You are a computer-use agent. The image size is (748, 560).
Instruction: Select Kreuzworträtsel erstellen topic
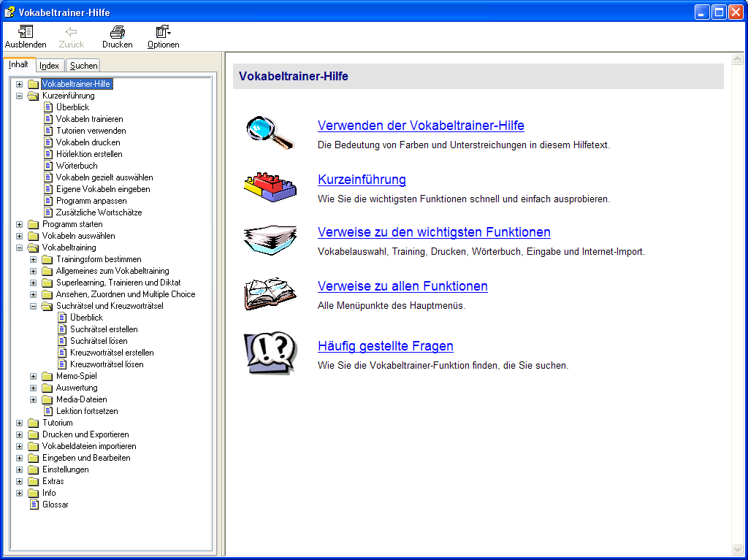[112, 353]
